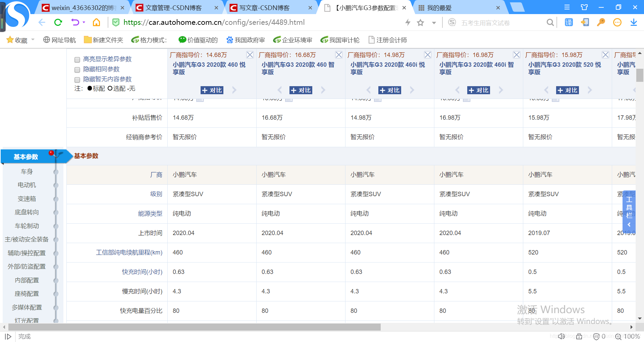Image resolution: width=644 pixels, height=342 pixels.
Task: Bookmark page with the star icon
Action: (x=421, y=22)
